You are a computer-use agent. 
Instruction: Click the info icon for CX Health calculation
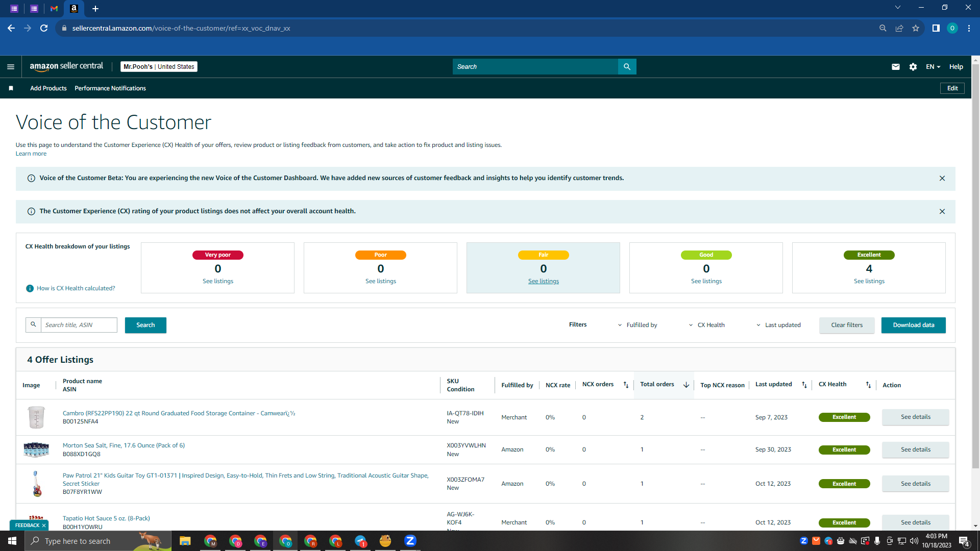tap(30, 289)
